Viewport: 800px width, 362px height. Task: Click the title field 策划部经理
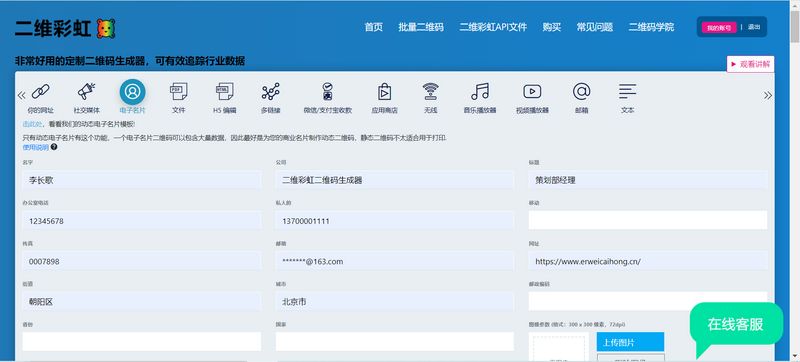[648, 180]
